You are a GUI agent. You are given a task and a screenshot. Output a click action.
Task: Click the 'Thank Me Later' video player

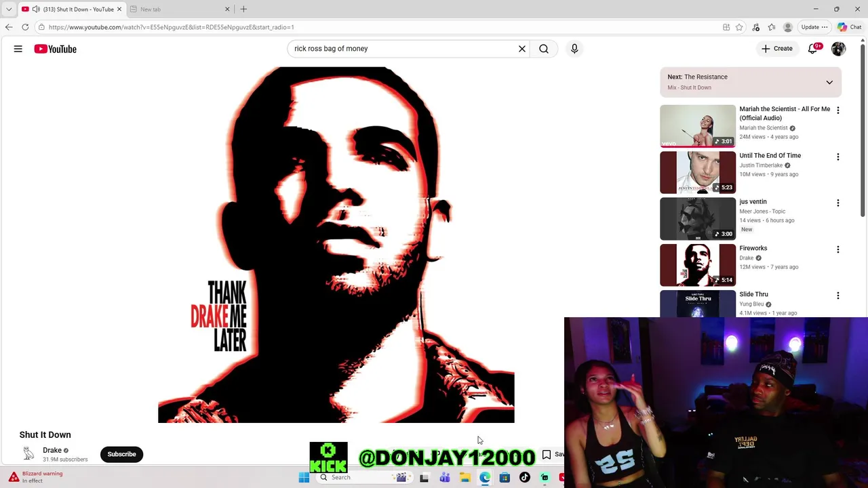(336, 245)
